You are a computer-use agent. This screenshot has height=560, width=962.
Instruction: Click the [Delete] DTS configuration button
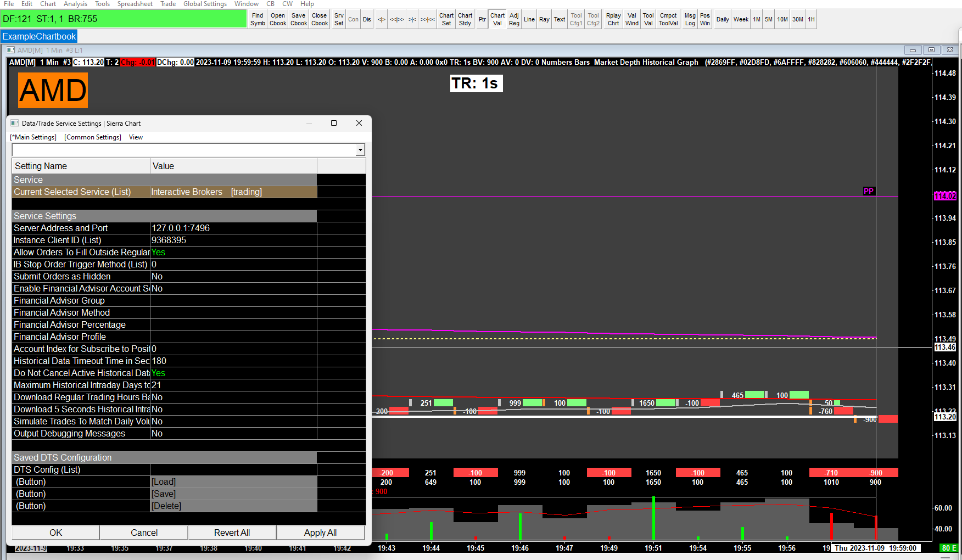pyautogui.click(x=233, y=506)
